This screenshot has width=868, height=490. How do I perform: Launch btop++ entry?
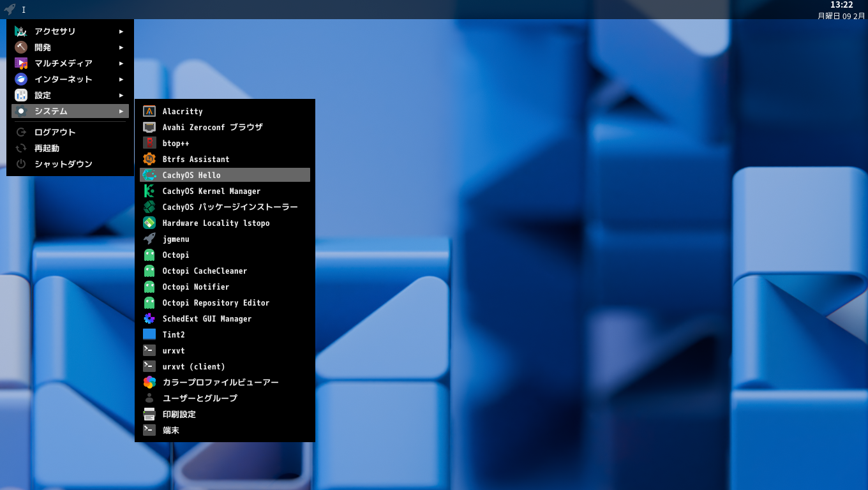[x=225, y=143]
